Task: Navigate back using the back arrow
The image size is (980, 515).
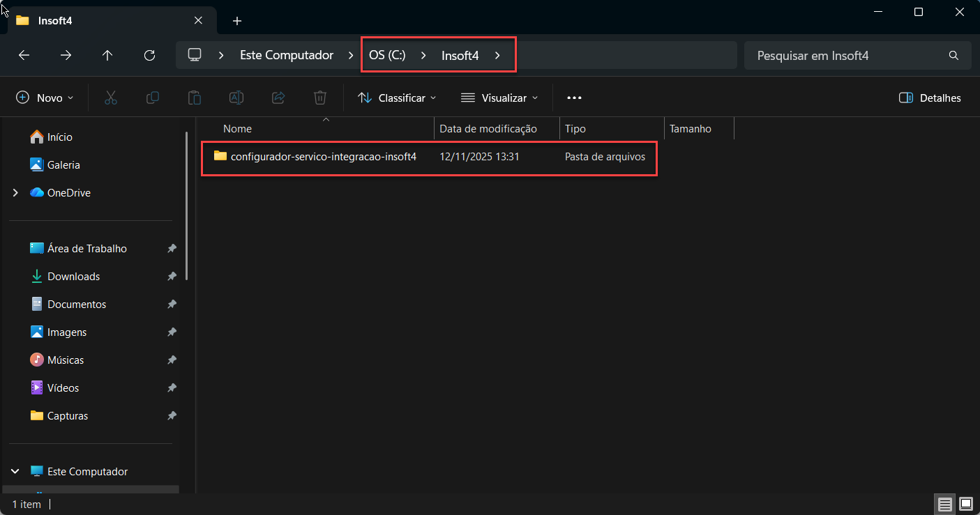Action: coord(24,55)
